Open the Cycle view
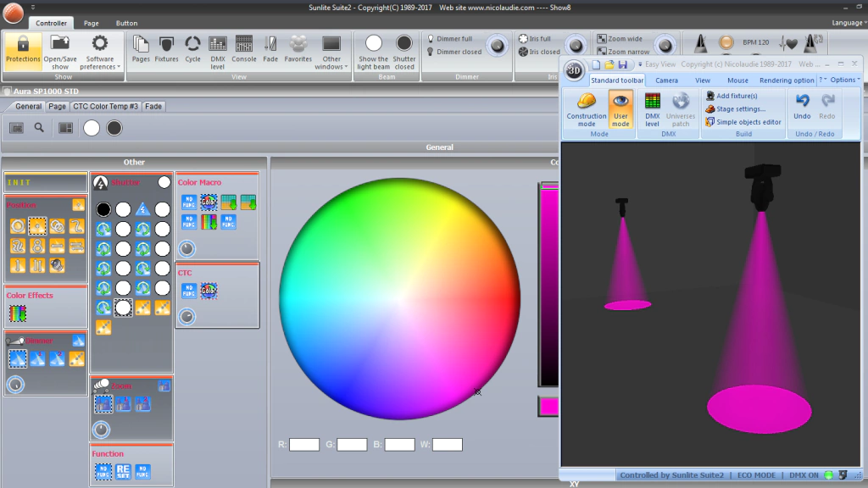Image resolution: width=868 pixels, height=488 pixels. pos(192,50)
